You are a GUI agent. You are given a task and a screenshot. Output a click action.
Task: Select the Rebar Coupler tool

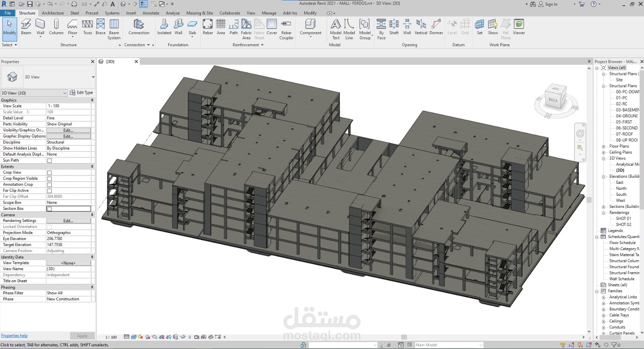point(286,29)
